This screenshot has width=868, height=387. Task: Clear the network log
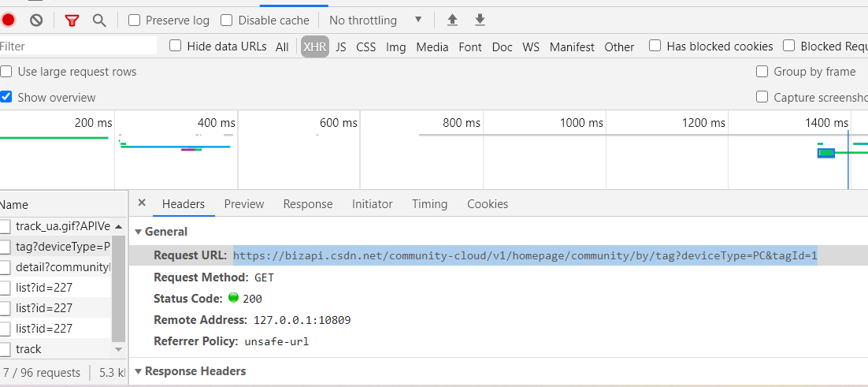(36, 20)
